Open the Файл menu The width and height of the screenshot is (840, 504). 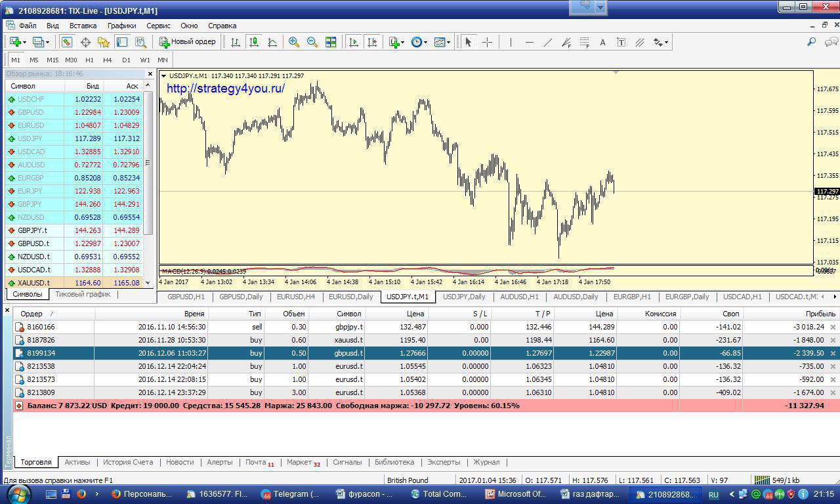point(28,26)
